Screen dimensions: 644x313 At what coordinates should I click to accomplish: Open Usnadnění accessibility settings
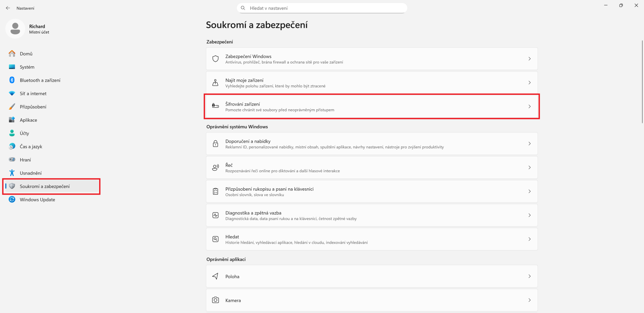[x=31, y=173]
